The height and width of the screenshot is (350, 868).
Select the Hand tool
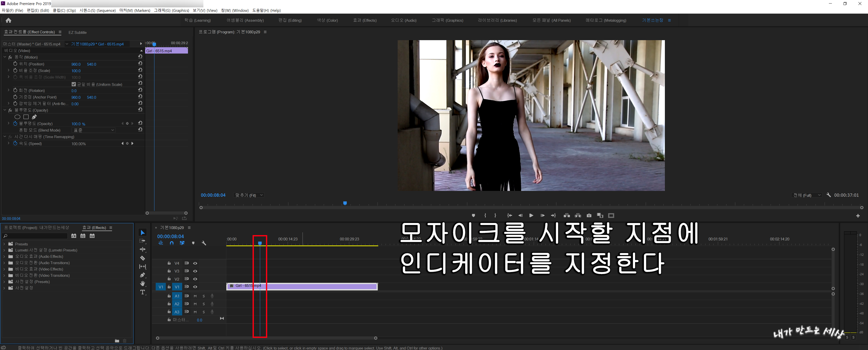(143, 284)
